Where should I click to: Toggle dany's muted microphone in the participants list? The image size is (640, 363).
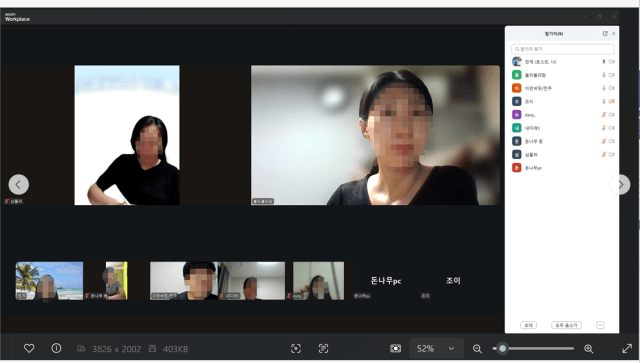click(x=604, y=115)
